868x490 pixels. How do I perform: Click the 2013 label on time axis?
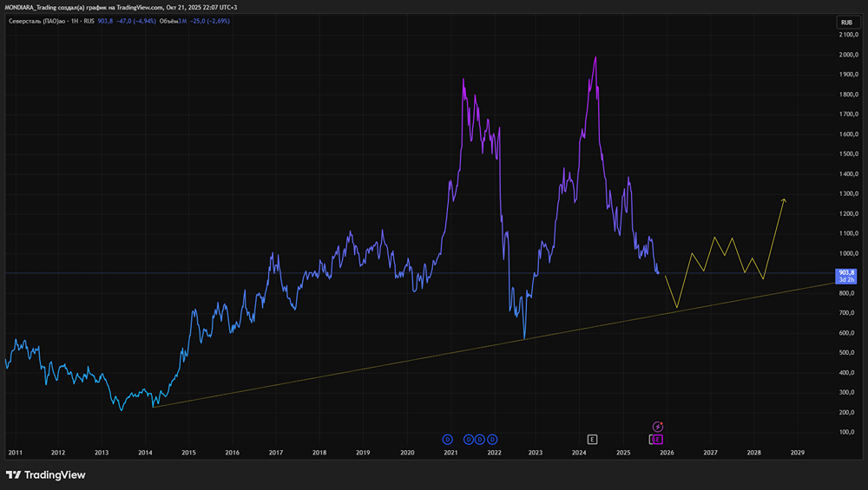tap(102, 453)
